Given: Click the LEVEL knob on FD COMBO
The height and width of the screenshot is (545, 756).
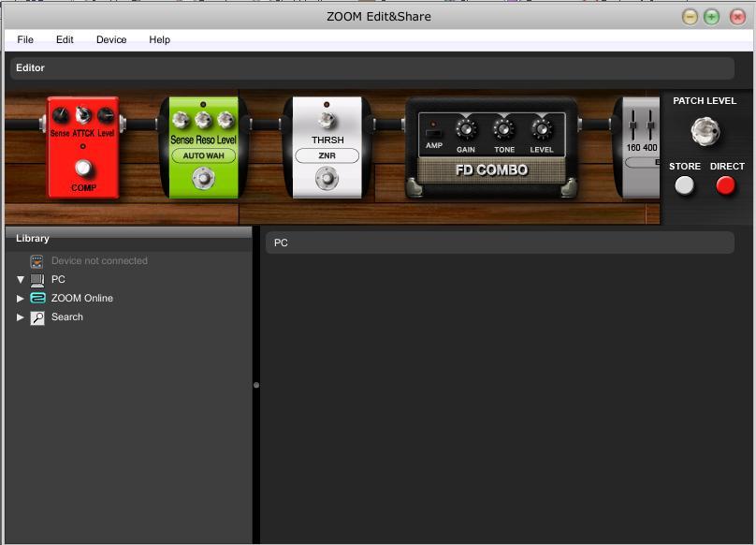Looking at the screenshot, I should click(x=542, y=129).
